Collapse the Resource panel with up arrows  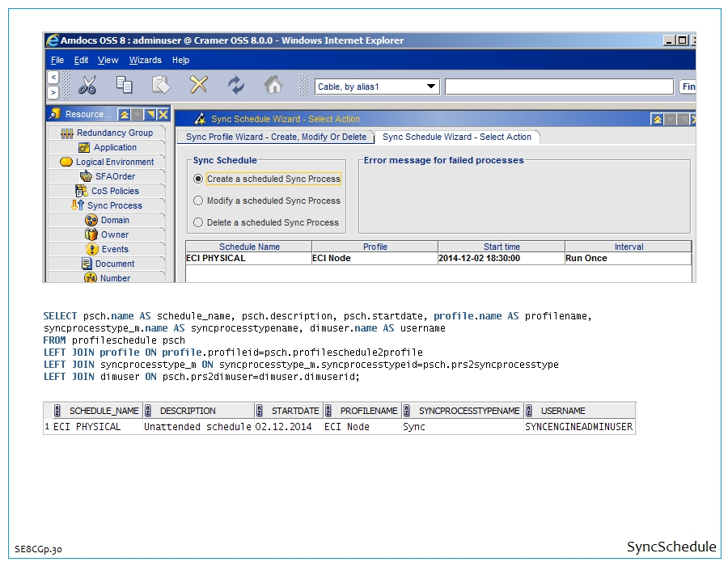(x=124, y=115)
